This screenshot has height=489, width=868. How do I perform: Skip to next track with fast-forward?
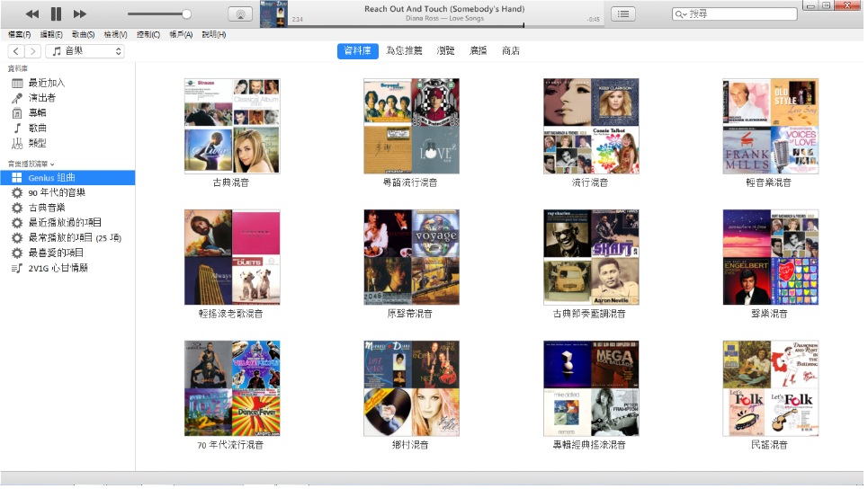click(80, 13)
